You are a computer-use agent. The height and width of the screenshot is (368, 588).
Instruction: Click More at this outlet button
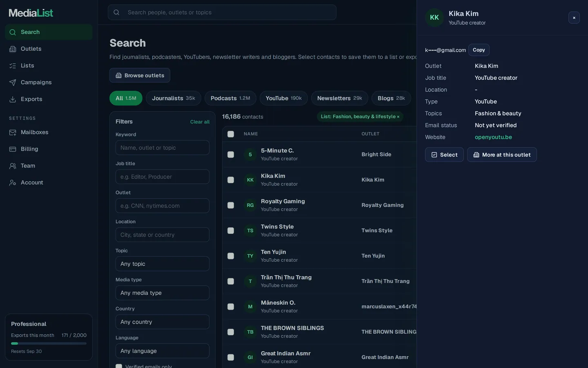coord(502,155)
